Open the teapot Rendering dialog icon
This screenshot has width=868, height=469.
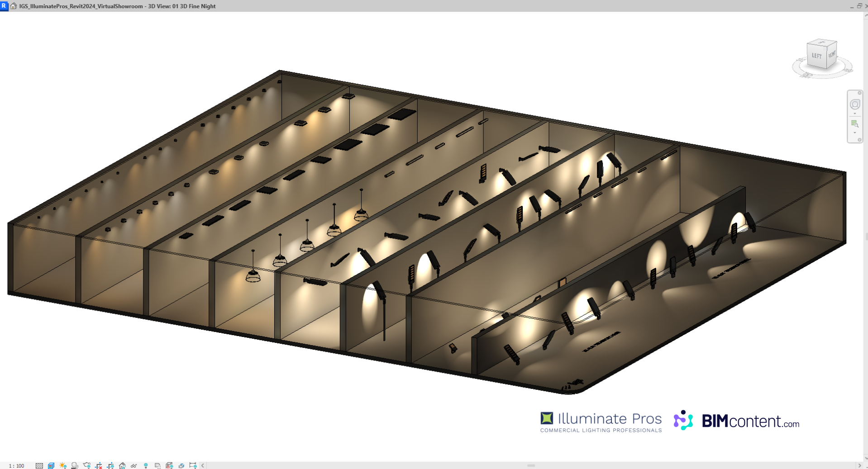(87, 465)
